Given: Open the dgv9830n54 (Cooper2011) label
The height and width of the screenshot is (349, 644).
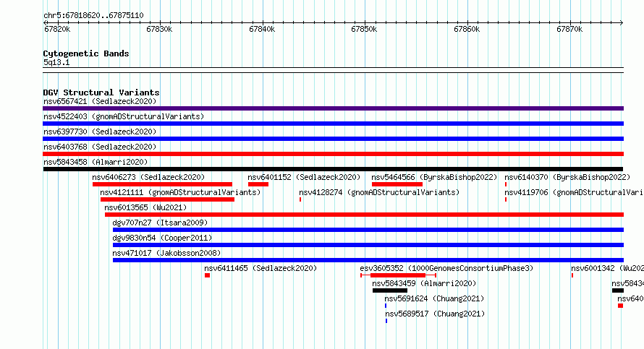Looking at the screenshot, I should point(162,238).
